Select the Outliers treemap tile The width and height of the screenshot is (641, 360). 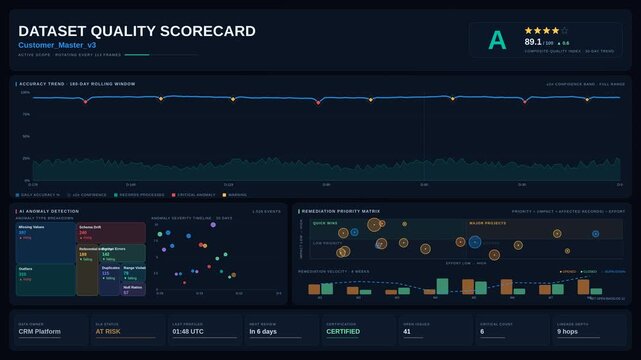(45, 280)
